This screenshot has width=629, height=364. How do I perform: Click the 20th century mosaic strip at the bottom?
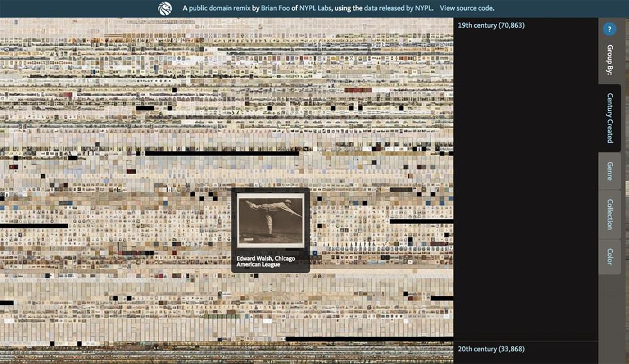point(226,356)
